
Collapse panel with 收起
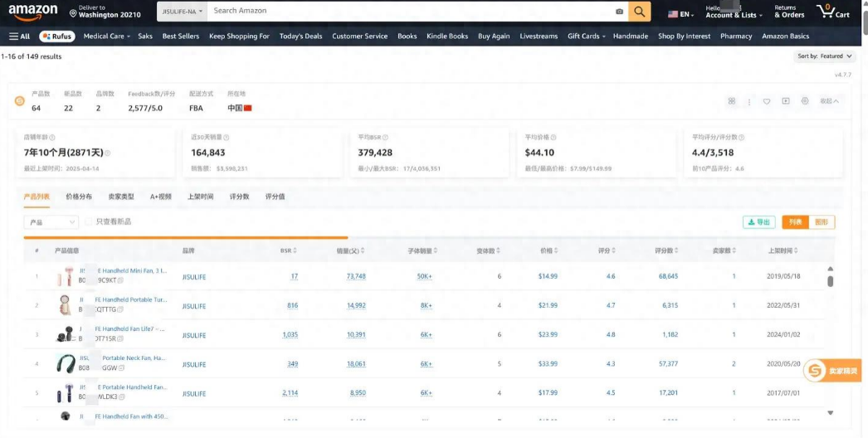pyautogui.click(x=829, y=101)
